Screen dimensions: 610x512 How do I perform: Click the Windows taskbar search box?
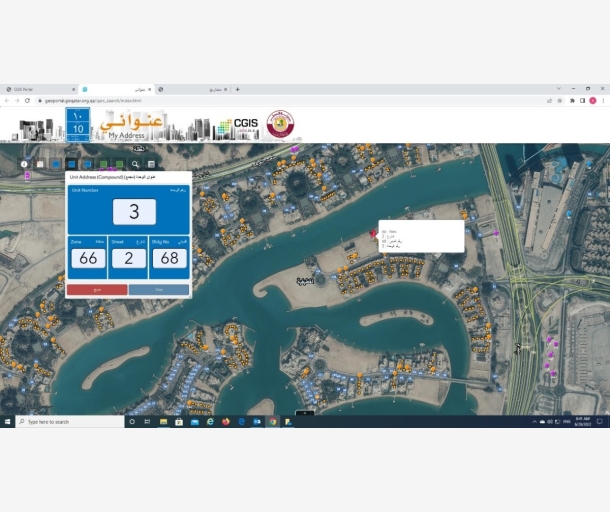[70, 422]
